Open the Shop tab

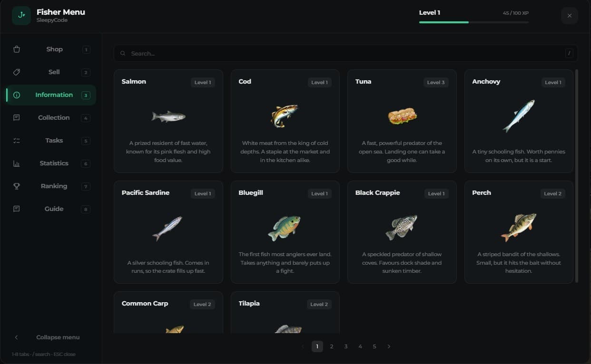[51, 49]
